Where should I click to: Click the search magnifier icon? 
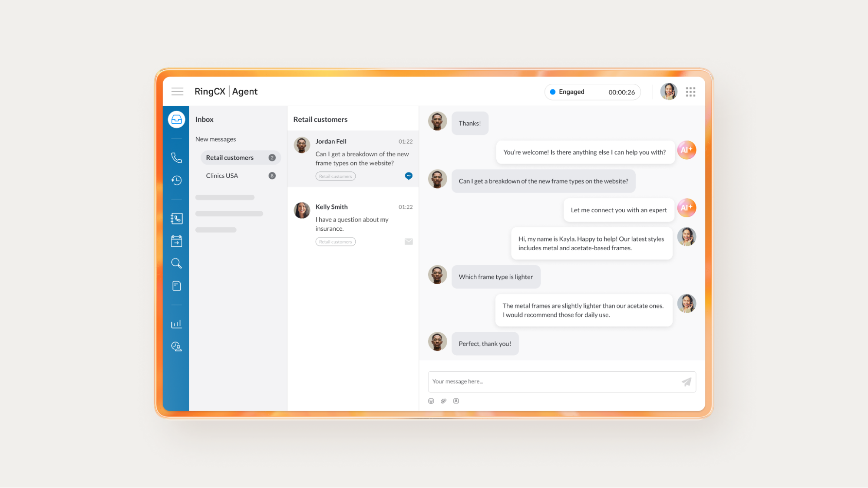tap(176, 263)
